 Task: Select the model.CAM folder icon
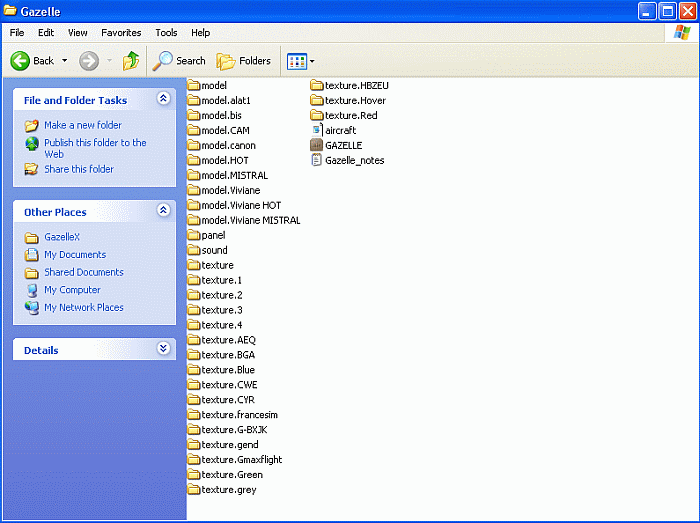[x=193, y=130]
